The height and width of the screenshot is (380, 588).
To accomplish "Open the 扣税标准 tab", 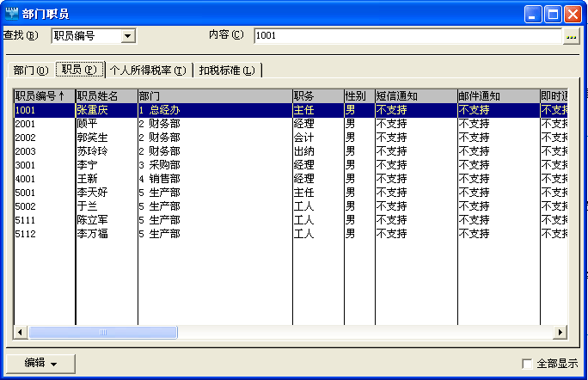I will click(227, 70).
